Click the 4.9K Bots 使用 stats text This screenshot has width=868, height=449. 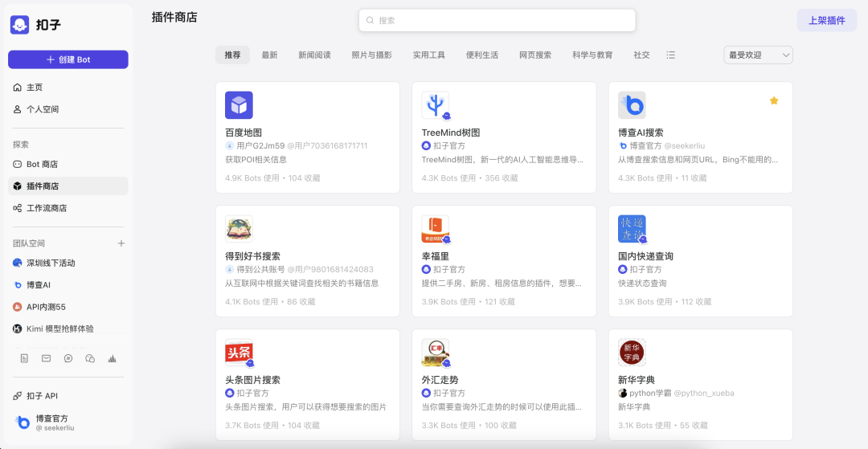pyautogui.click(x=252, y=178)
